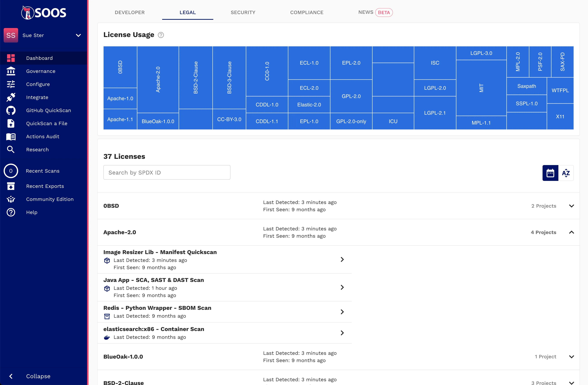588x385 pixels.
Task: Open Configure settings
Action: pyautogui.click(x=38, y=84)
